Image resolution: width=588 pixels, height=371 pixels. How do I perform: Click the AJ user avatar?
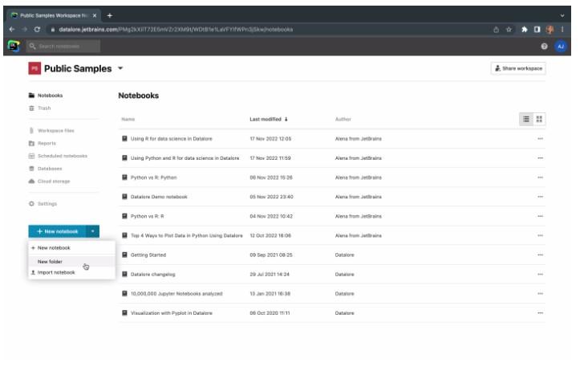561,46
